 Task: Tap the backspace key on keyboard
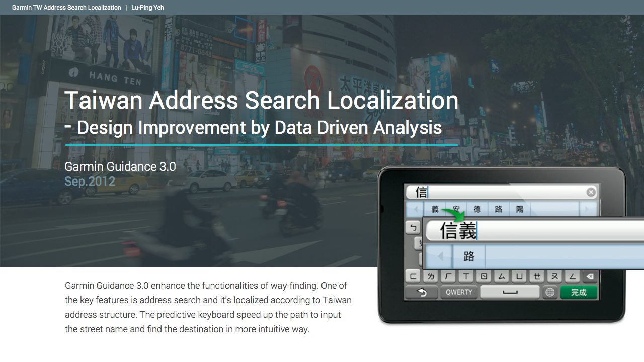tap(590, 276)
